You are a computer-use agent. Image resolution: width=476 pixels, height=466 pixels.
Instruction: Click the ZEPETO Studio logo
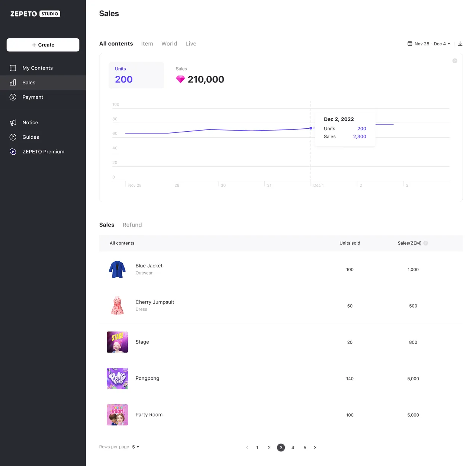pos(35,14)
